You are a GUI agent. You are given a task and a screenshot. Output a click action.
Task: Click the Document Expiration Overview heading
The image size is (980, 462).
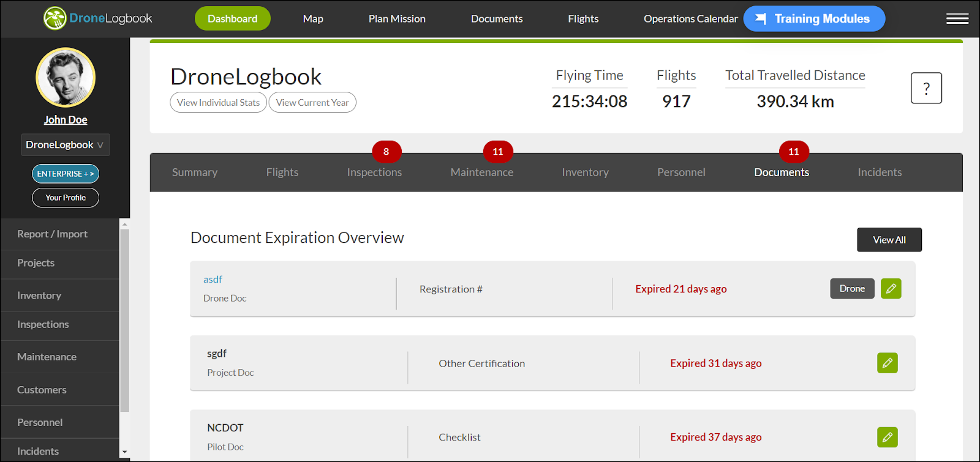click(297, 237)
